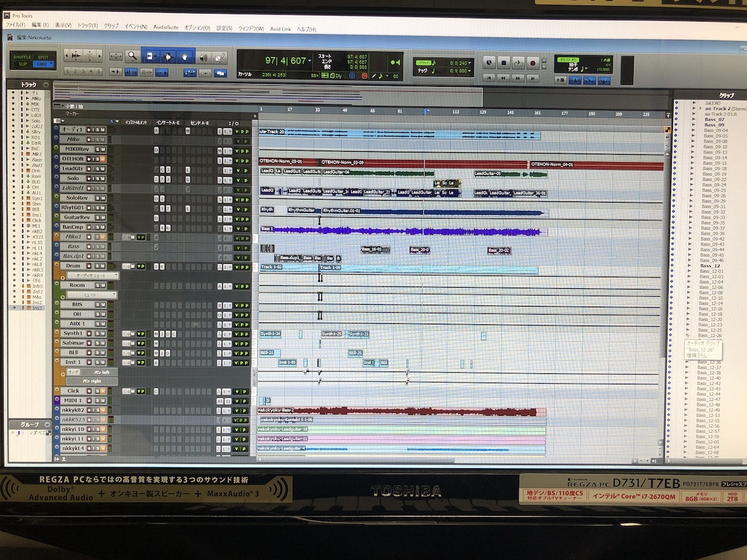Viewport: 747px width, 560px height.
Task: Select the Bass_09 clip in list
Action: coord(714,125)
